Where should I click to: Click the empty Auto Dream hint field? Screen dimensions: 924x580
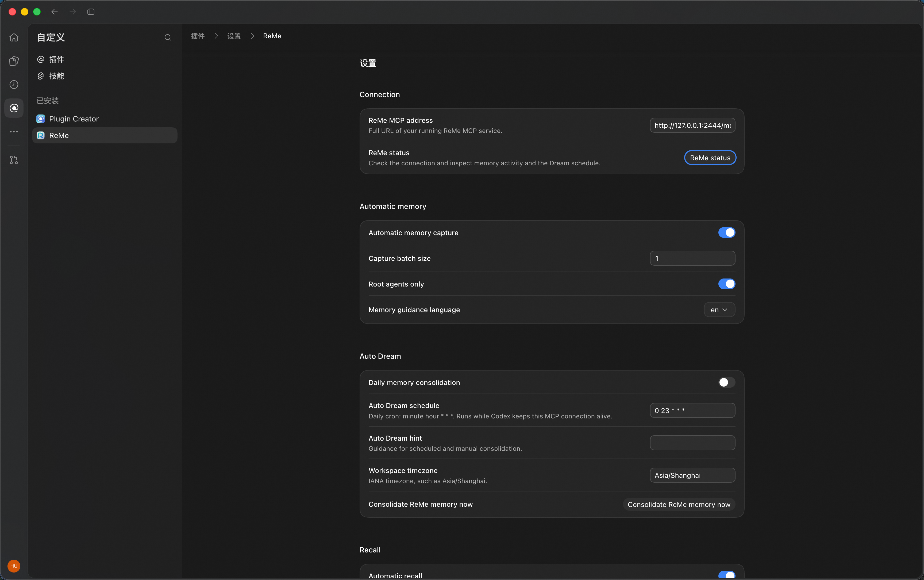tap(692, 443)
